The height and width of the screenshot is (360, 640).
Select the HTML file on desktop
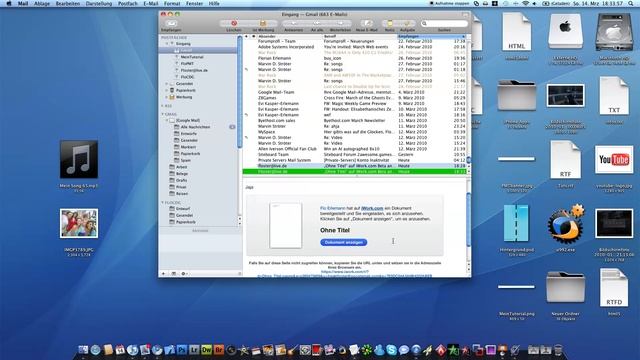(517, 32)
